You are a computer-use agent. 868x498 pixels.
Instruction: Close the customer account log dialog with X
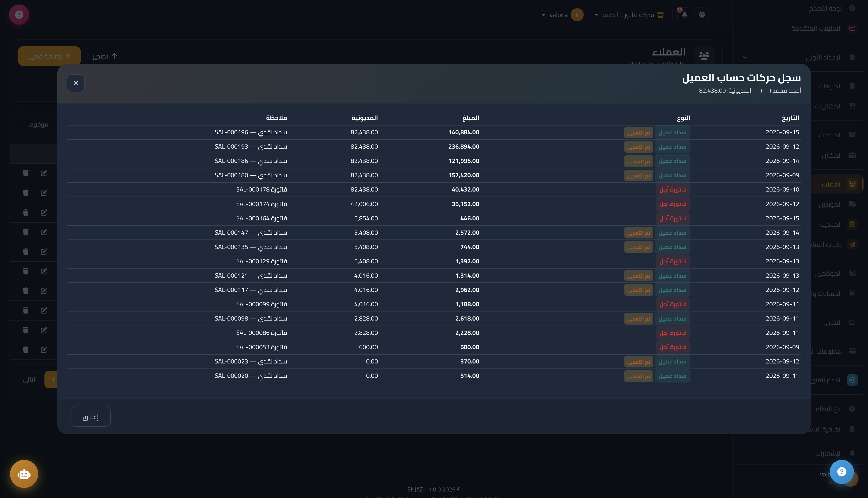coord(76,83)
